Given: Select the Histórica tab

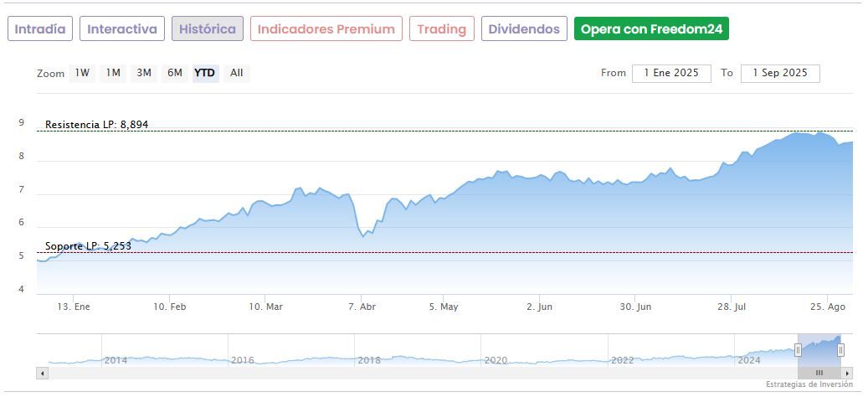Looking at the screenshot, I should click(208, 28).
